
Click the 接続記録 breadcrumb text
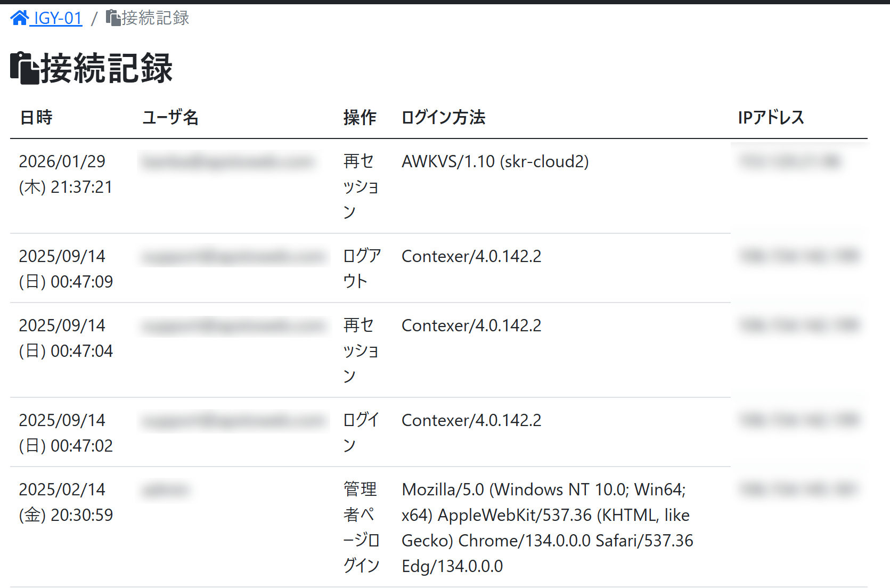(155, 18)
